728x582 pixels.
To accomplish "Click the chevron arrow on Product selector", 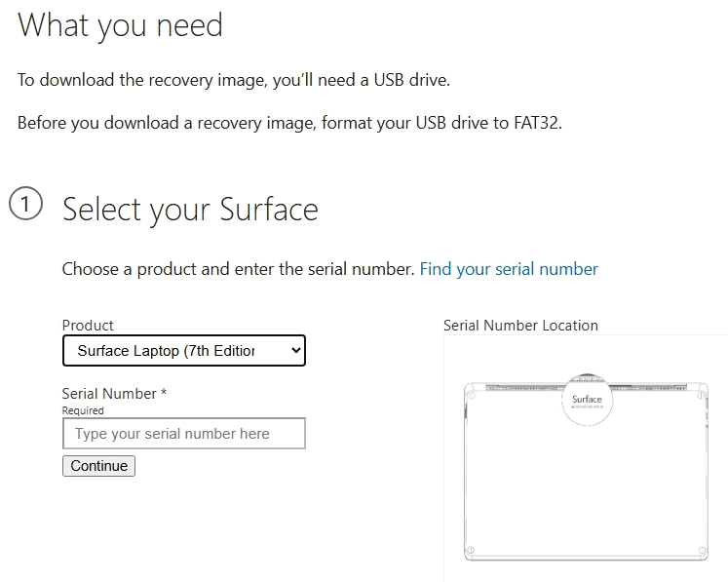I will pyautogui.click(x=296, y=351).
